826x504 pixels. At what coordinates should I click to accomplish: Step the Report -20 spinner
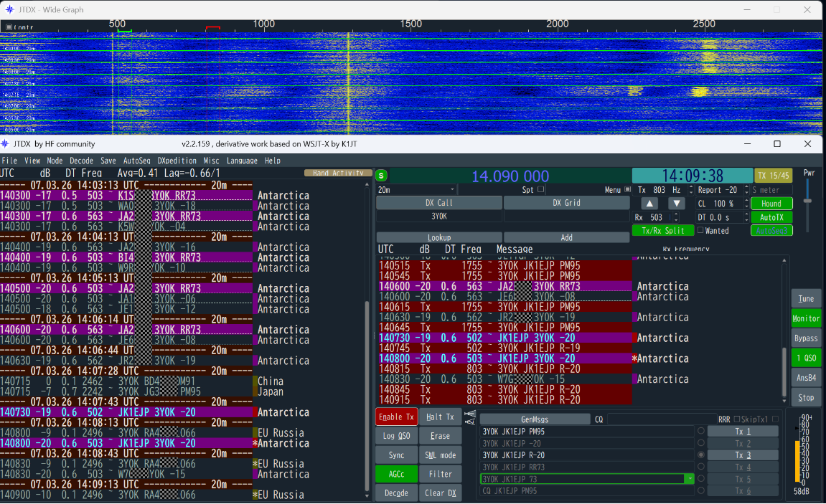(x=746, y=190)
